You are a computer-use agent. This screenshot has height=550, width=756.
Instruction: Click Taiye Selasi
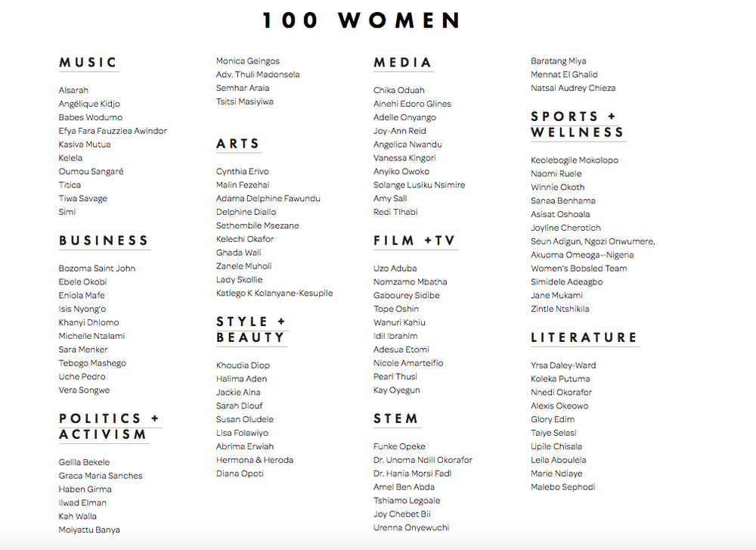pos(553,433)
